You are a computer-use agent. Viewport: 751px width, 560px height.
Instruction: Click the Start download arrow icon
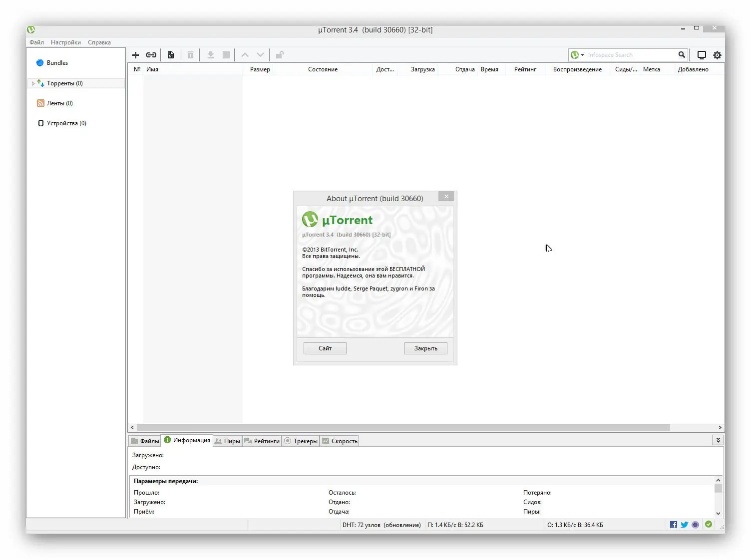(x=211, y=55)
